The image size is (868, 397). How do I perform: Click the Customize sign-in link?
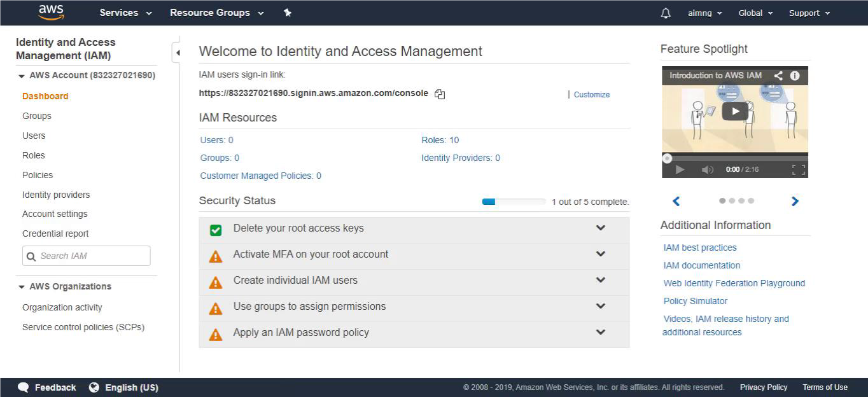tap(592, 94)
